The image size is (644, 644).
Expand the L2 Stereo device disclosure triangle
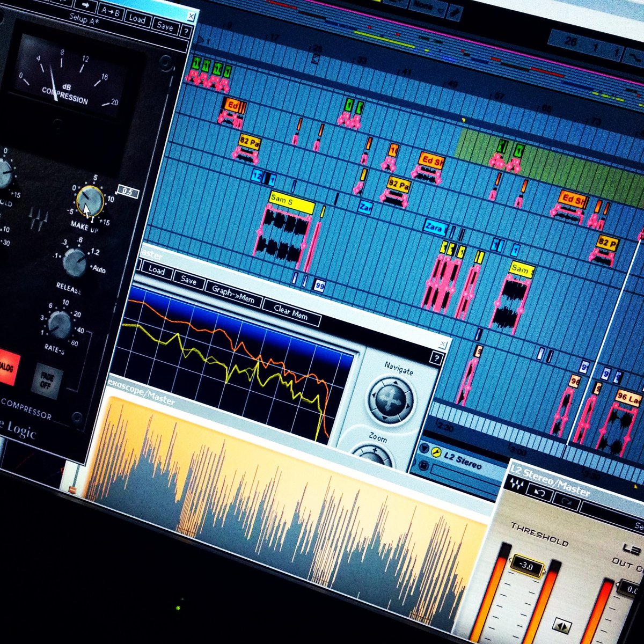coord(425,448)
